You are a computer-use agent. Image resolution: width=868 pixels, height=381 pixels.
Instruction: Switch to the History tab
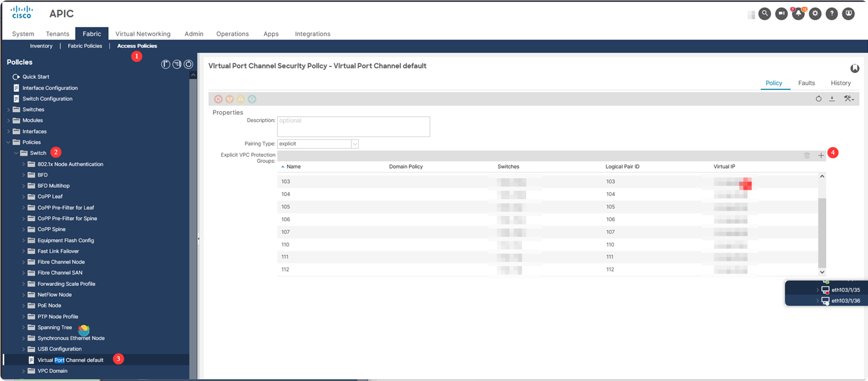(841, 83)
